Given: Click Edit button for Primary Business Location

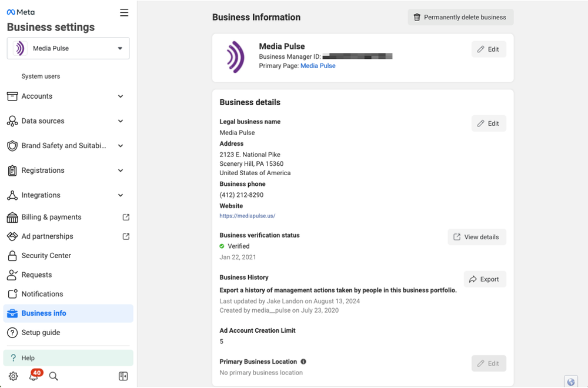Looking at the screenshot, I should (489, 364).
